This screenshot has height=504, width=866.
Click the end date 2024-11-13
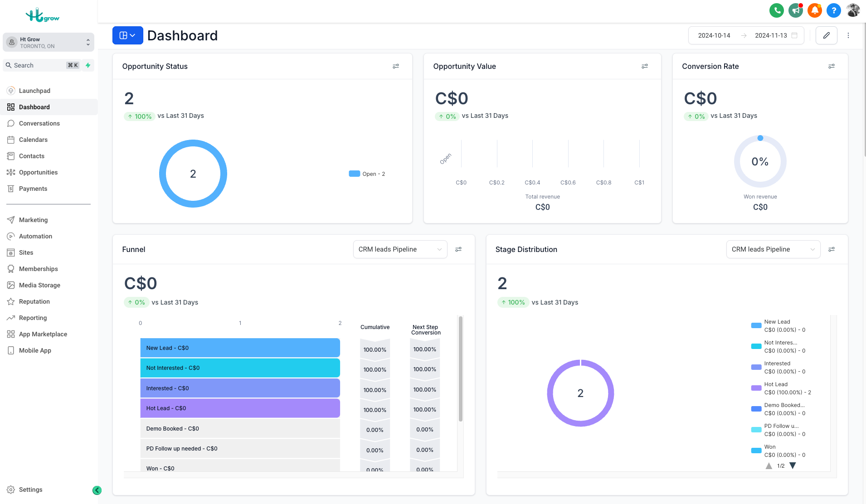[771, 35]
